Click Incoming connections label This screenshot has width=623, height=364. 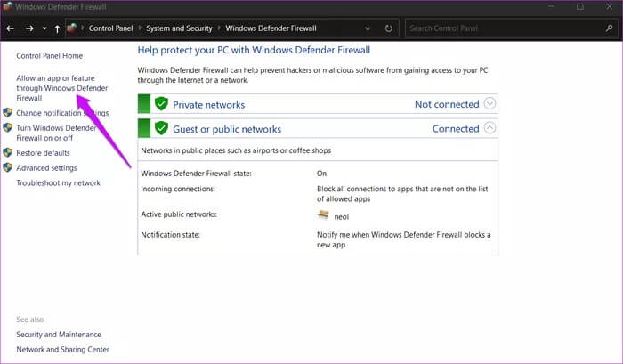[178, 190]
